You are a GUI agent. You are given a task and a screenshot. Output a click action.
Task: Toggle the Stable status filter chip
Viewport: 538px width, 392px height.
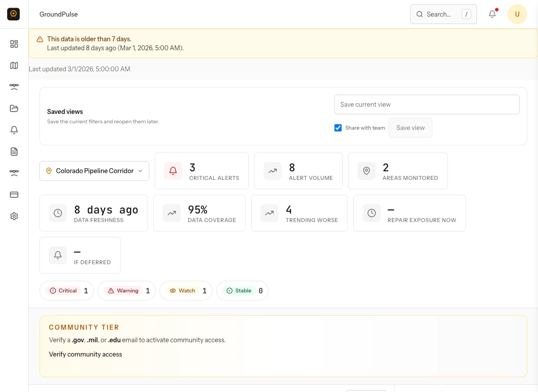(x=242, y=291)
